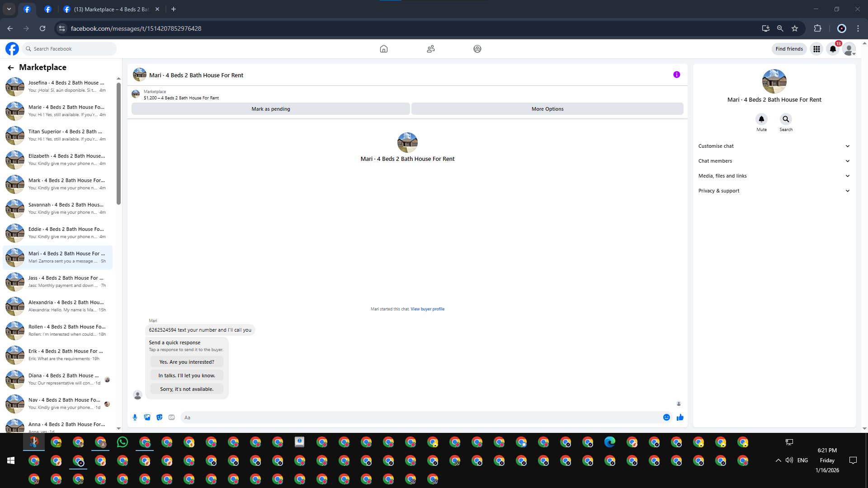This screenshot has width=868, height=488.
Task: Open the emoji picker in message box
Action: point(666,418)
